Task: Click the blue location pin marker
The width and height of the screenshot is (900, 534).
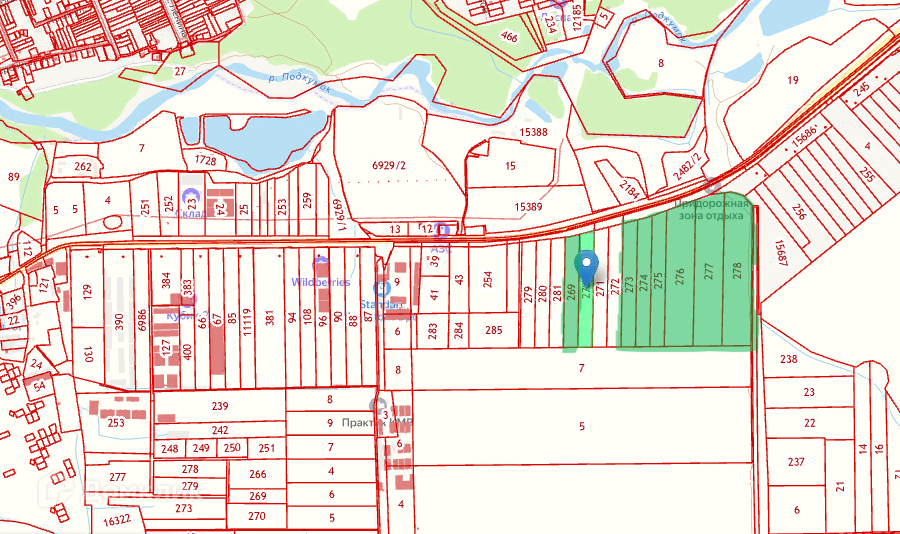Action: (x=587, y=268)
